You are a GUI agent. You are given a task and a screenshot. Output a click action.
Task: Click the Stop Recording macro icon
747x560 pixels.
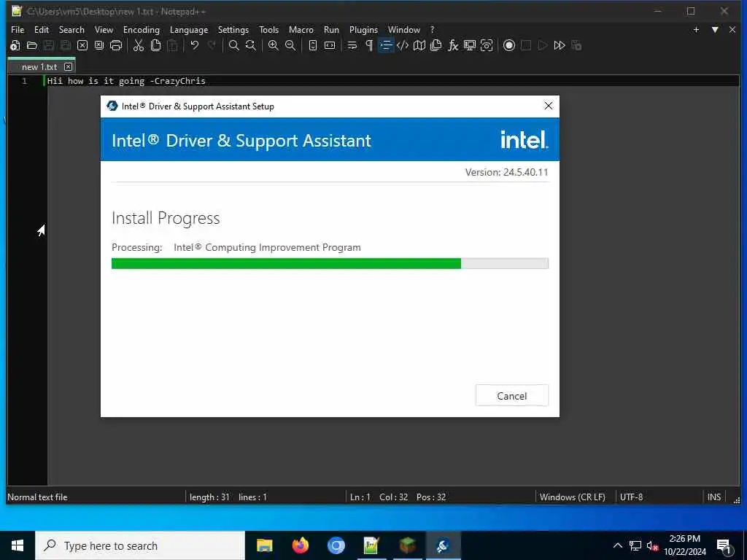[526, 46]
